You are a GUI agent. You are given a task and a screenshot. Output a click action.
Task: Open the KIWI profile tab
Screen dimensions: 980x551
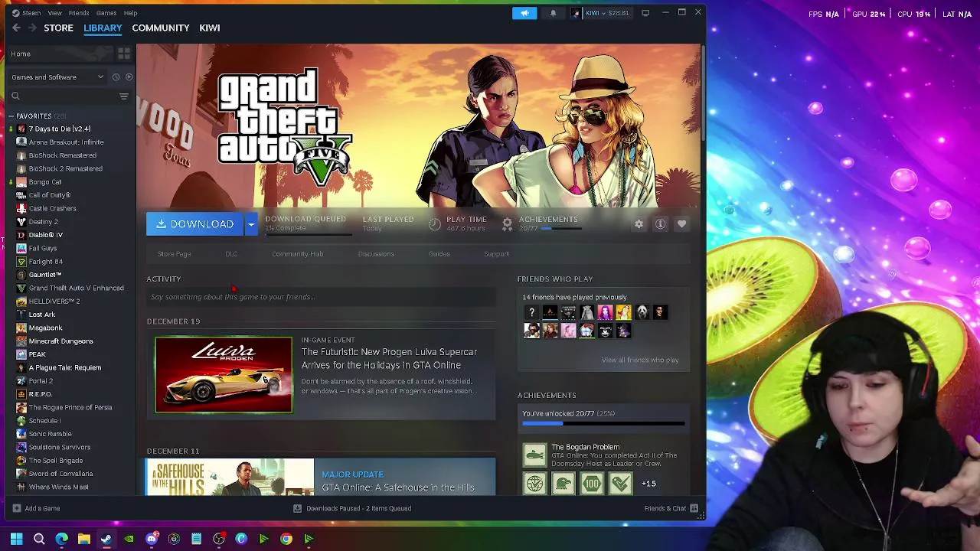click(x=210, y=28)
